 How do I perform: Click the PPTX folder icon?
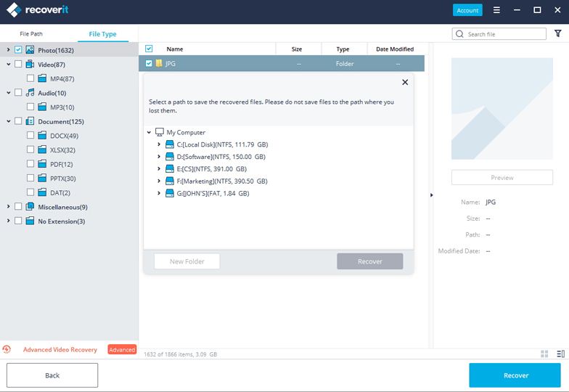click(42, 178)
